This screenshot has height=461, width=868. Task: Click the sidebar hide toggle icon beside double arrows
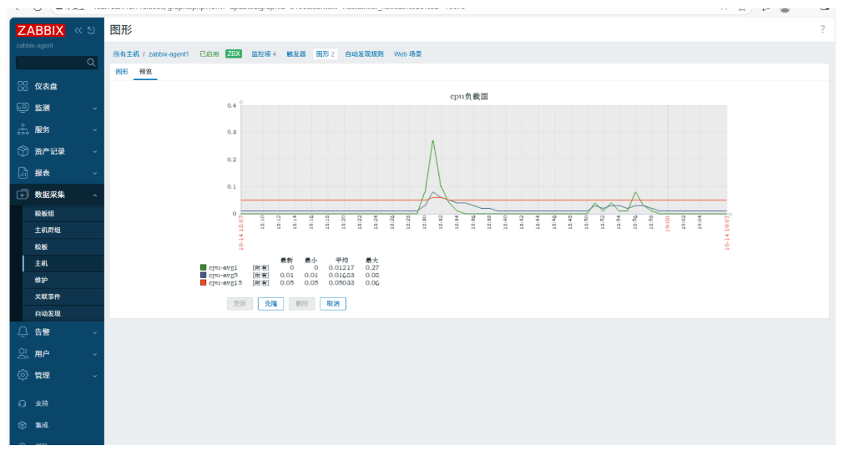click(x=91, y=30)
